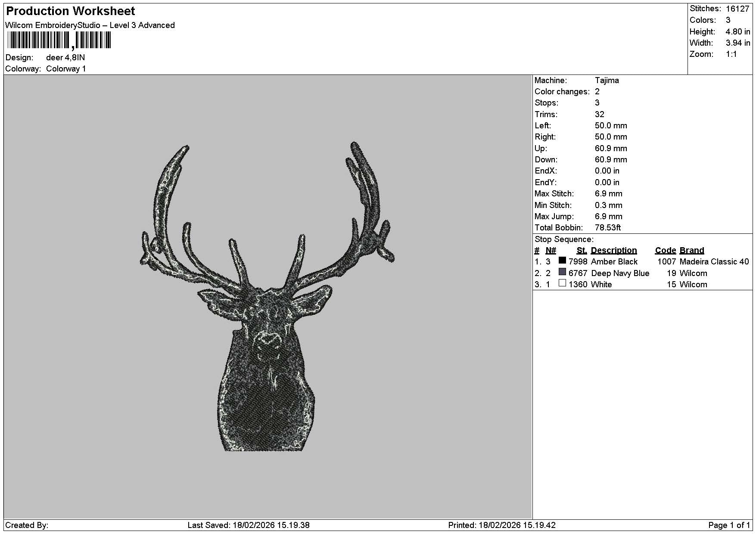Click the Amber Black color swatch
This screenshot has width=756, height=534.
coord(562,261)
